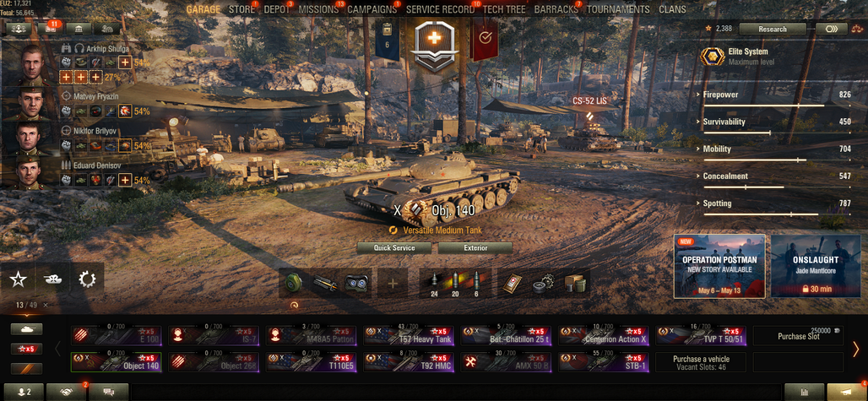The width and height of the screenshot is (868, 401).
Task: Toggle the orange stripe carousel filter
Action: (x=26, y=368)
